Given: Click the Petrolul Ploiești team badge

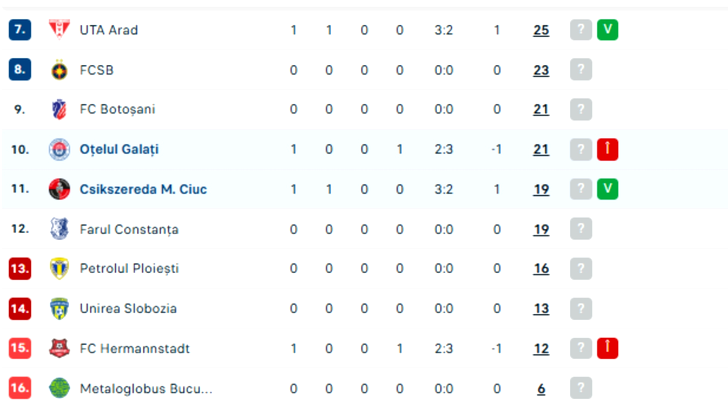Looking at the screenshot, I should point(60,269).
